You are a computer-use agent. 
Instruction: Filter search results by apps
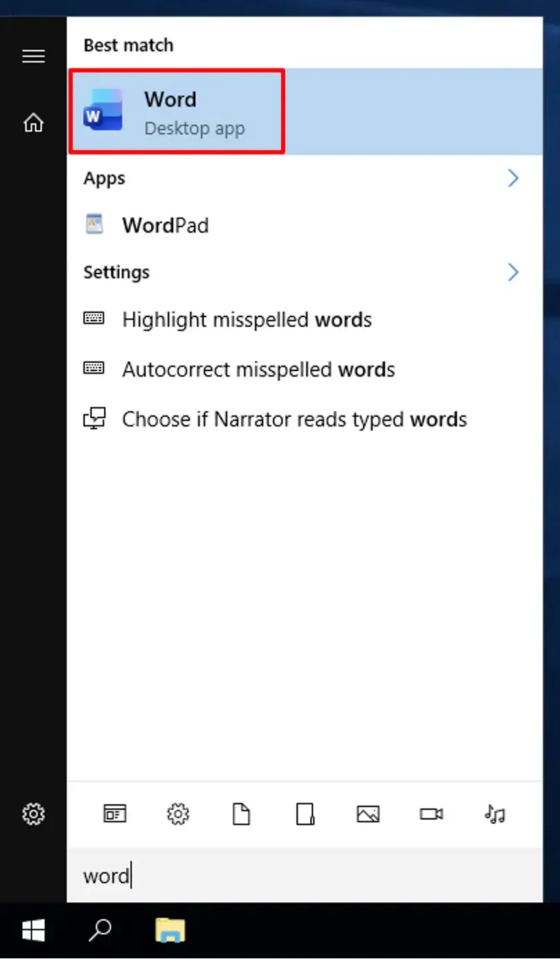pyautogui.click(x=115, y=814)
